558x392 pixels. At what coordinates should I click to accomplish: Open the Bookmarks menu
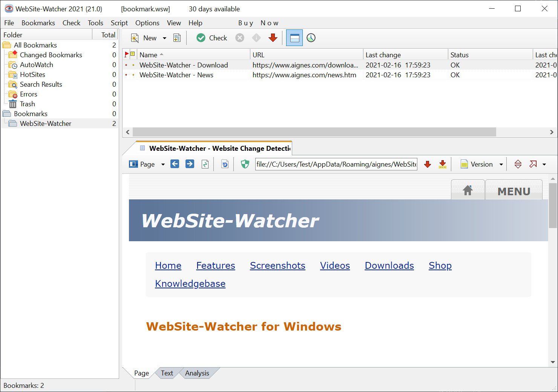click(x=38, y=23)
